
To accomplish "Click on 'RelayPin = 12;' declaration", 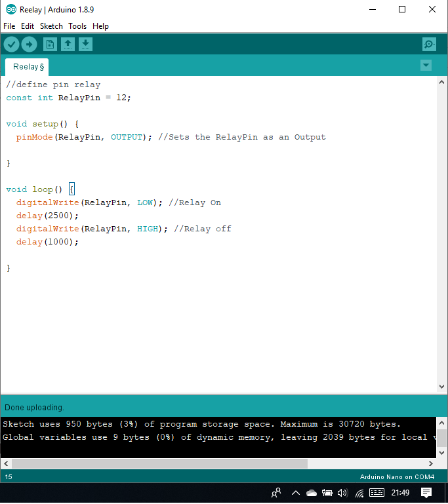I will point(94,98).
